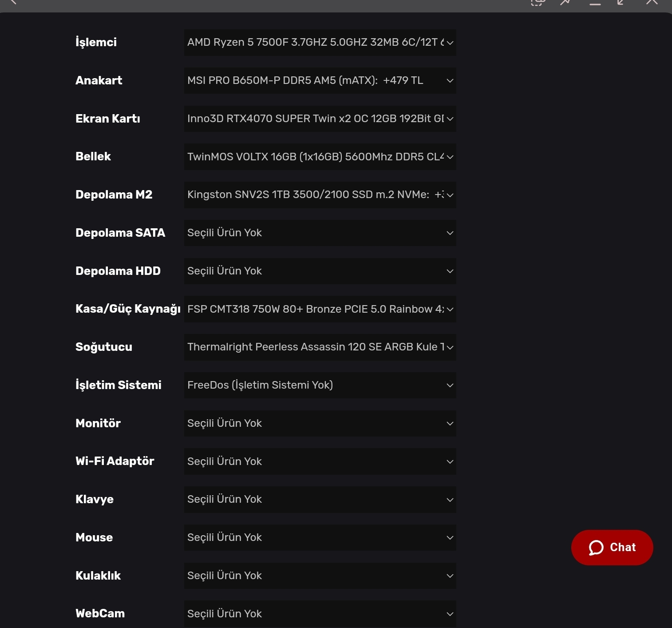Open the red Chat support button
The image size is (672, 628).
coord(612,548)
